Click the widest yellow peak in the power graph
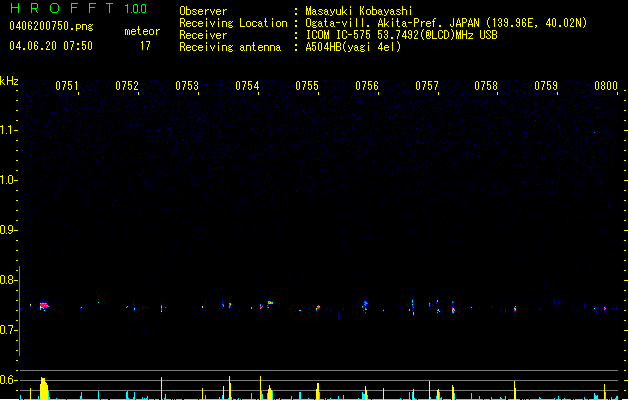This screenshot has width=629, height=400. [x=44, y=389]
